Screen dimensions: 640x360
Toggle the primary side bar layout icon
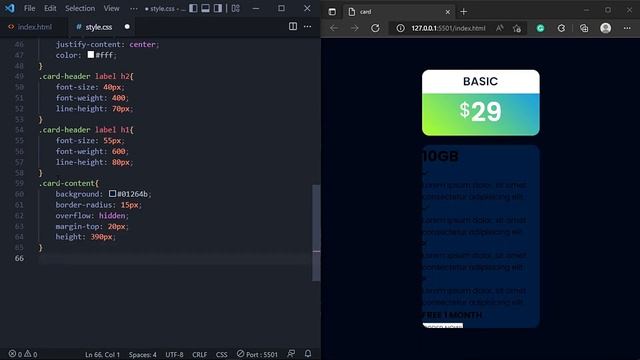point(193,8)
